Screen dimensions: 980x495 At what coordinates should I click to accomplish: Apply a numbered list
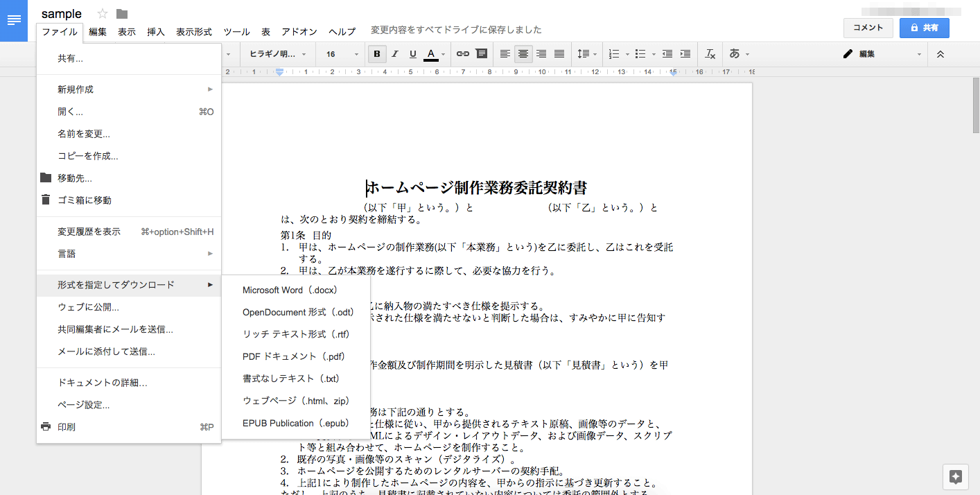click(x=613, y=54)
